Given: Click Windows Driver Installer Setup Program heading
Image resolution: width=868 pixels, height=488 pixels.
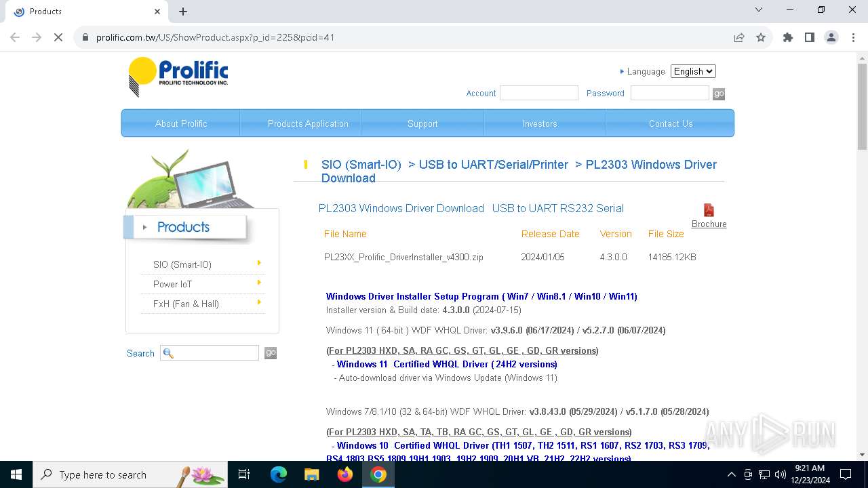Looking at the screenshot, I should pyautogui.click(x=481, y=296).
